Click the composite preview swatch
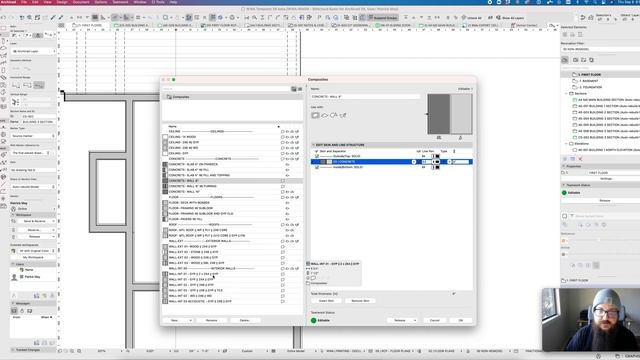Screen dimensions: 640x360 (x=449, y=114)
